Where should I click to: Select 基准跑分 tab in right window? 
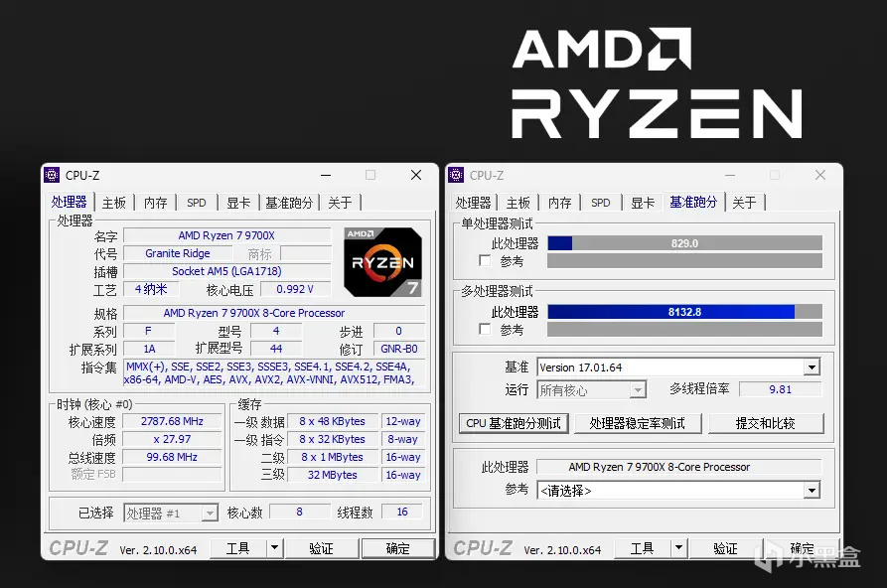pyautogui.click(x=693, y=202)
